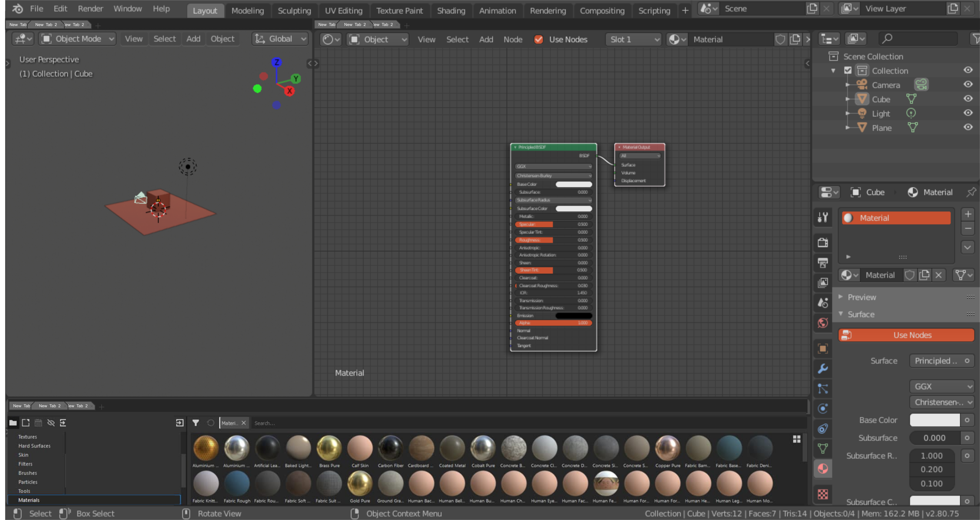Screen dimensions: 980x520
Task: Click the search magnifier icon in the outliner
Action: coord(887,38)
